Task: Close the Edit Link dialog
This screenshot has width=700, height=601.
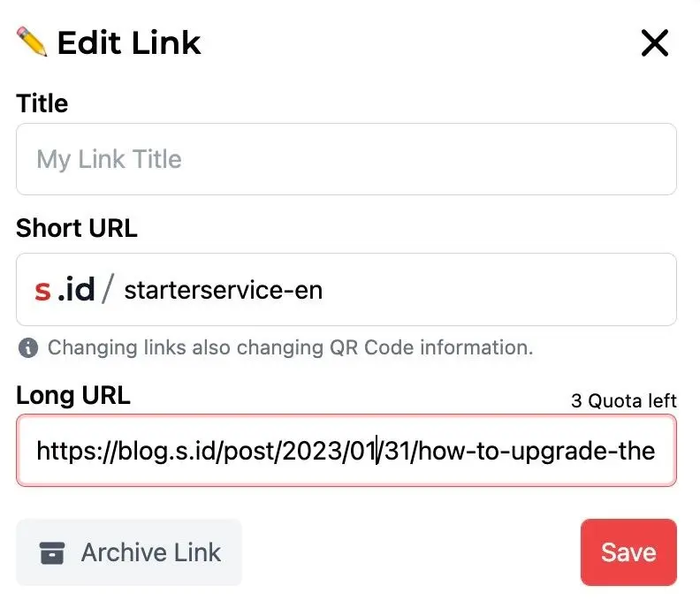Action: point(654,42)
